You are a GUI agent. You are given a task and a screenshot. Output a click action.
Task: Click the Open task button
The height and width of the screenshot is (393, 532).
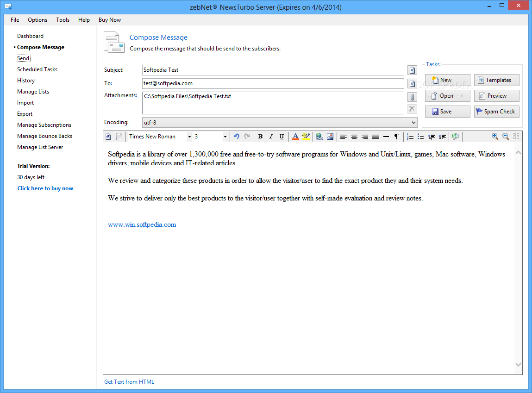pyautogui.click(x=448, y=96)
